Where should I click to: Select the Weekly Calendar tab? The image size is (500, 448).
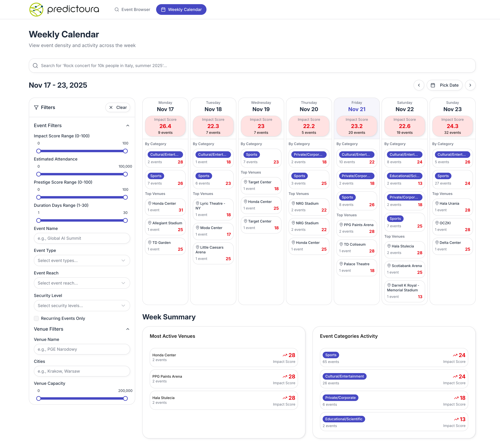(x=181, y=10)
